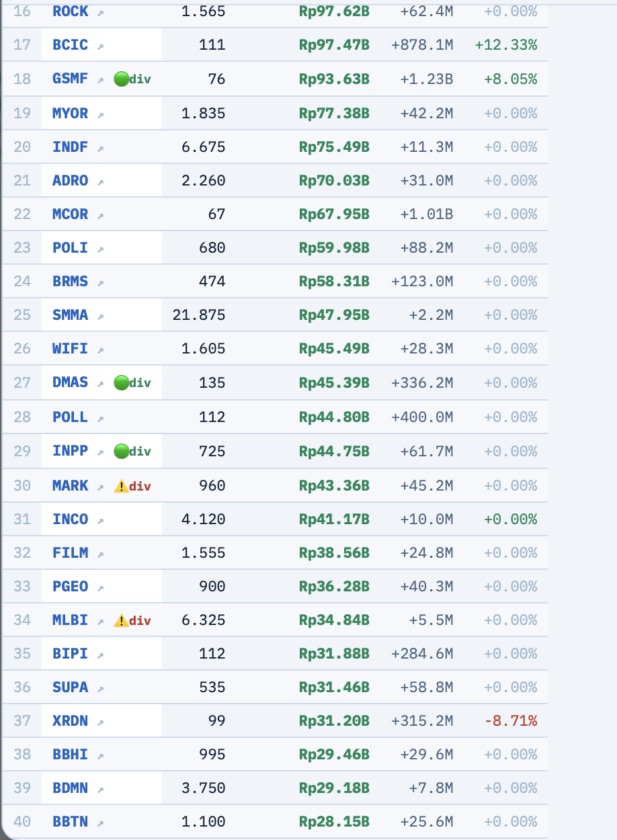
Task: Select the -8.71% change for XRDN
Action: point(510,720)
